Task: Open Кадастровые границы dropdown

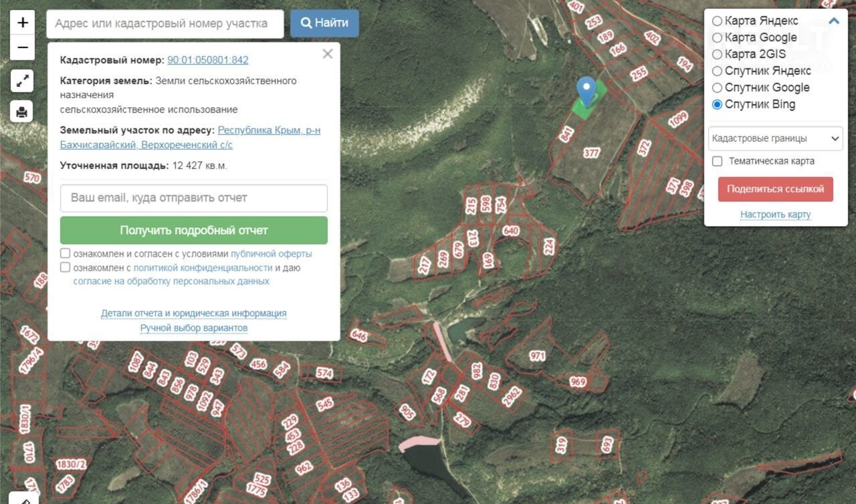Action: 775,138
